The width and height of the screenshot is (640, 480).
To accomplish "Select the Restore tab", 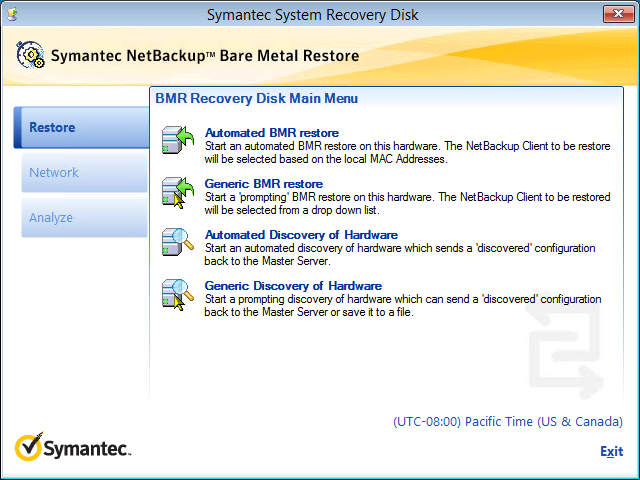I will point(82,127).
